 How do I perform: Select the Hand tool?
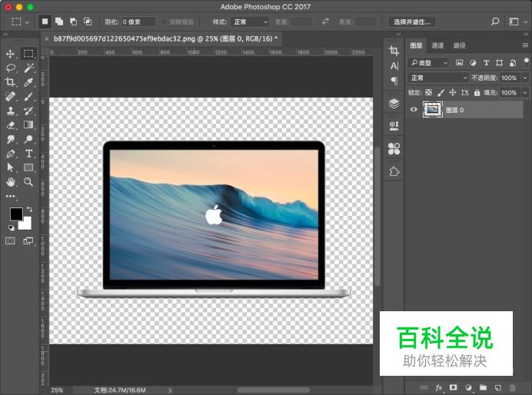pos(11,182)
